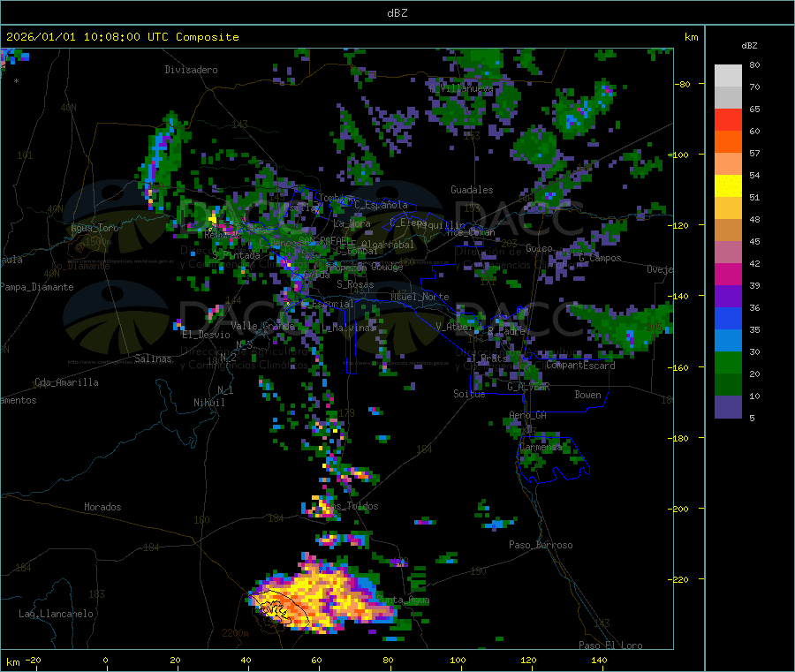This screenshot has height=672, width=795.
Task: Pick the slate 5-10 dBZ legend swatch
Action: coord(728,407)
